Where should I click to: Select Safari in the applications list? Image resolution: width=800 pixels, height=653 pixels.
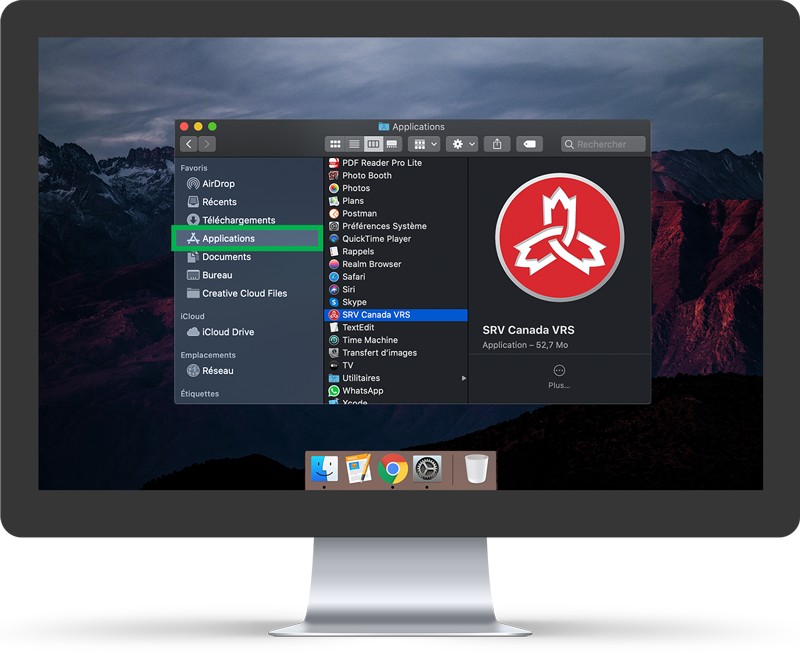396,277
